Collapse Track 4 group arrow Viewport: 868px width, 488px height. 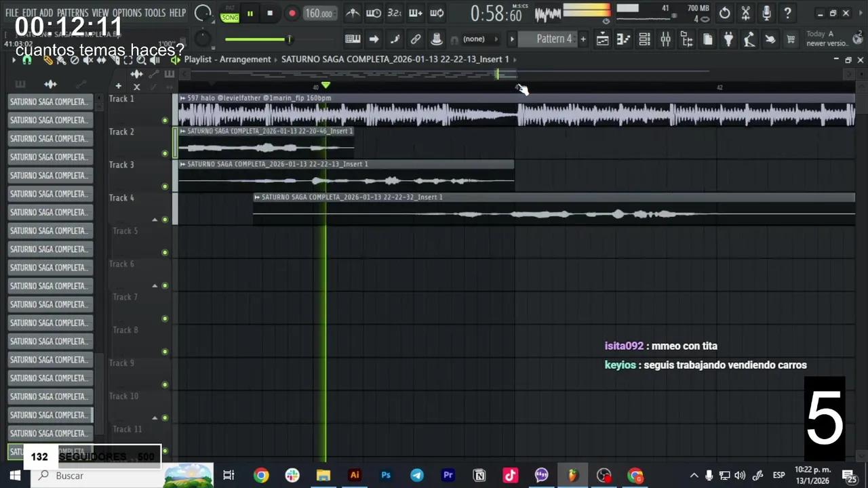click(155, 220)
